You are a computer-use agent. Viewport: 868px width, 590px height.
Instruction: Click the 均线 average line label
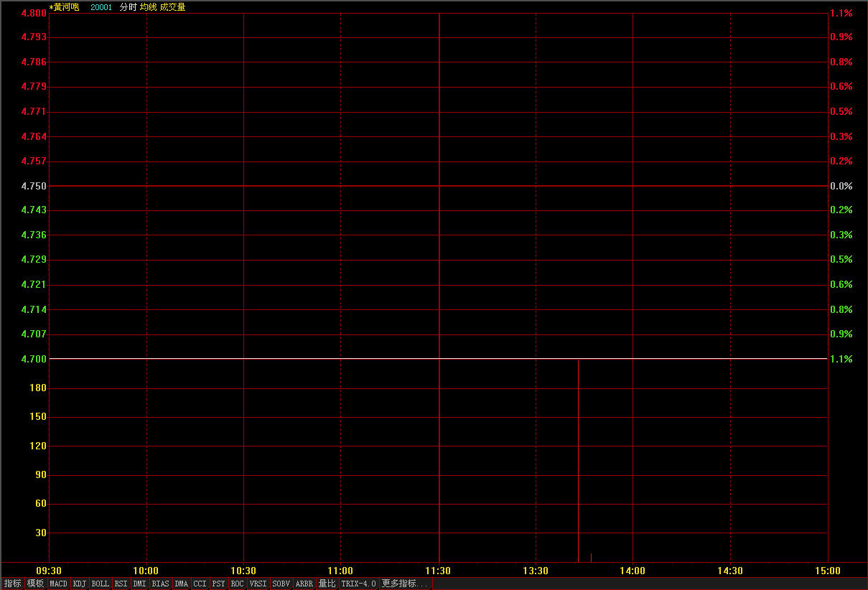148,7
